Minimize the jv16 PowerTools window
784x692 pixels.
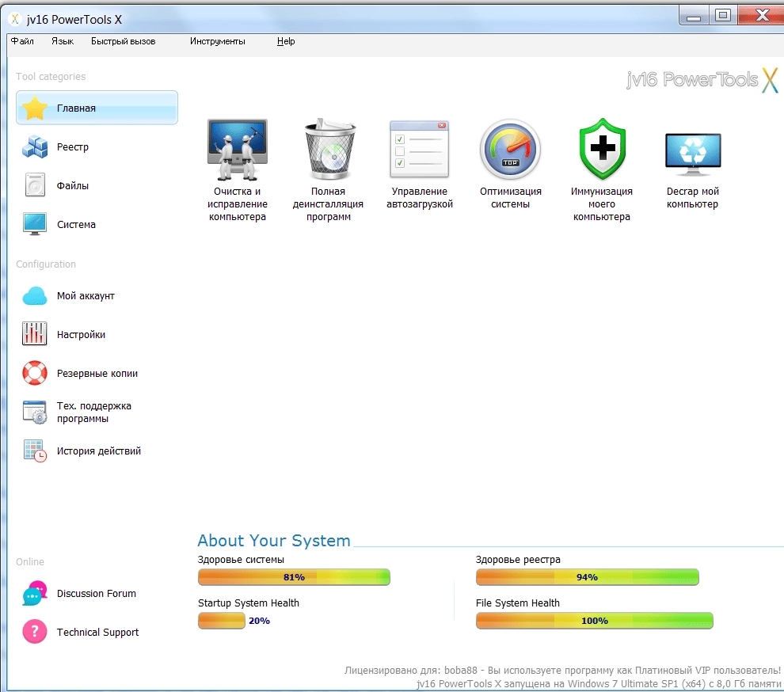point(694,16)
